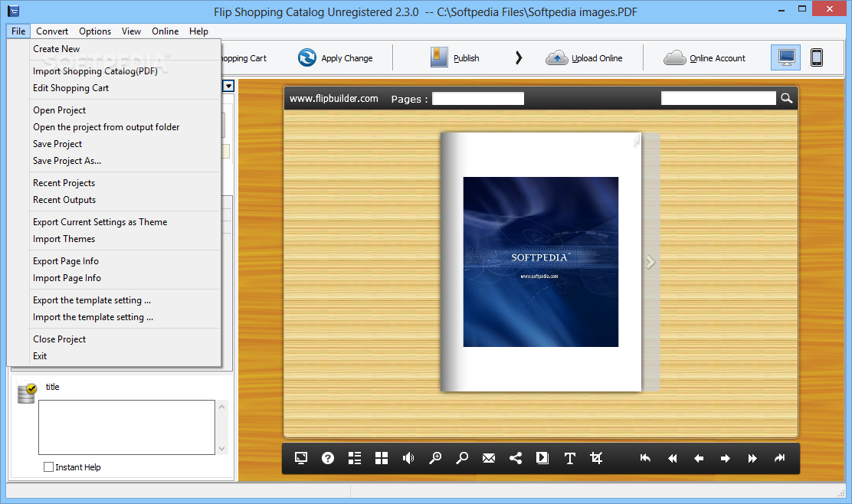Click the Upload Online cloud icon
The image size is (852, 504).
(x=556, y=57)
